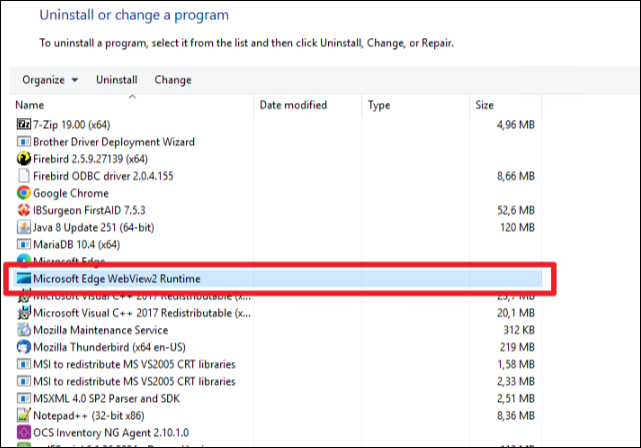Select 7-Zip 19.00 (x64) entry

(x=277, y=124)
